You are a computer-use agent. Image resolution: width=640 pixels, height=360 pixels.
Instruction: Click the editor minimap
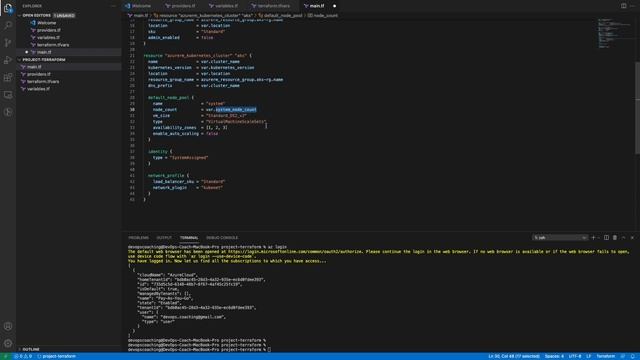[614, 33]
